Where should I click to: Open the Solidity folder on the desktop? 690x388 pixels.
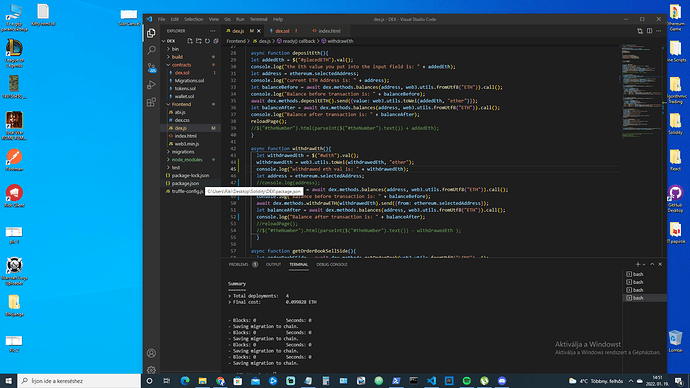pos(675,124)
